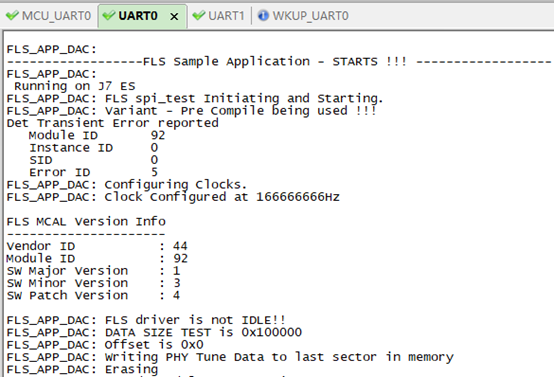This screenshot has width=554, height=377.
Task: Select the UART0 tab label
Action: [138, 16]
